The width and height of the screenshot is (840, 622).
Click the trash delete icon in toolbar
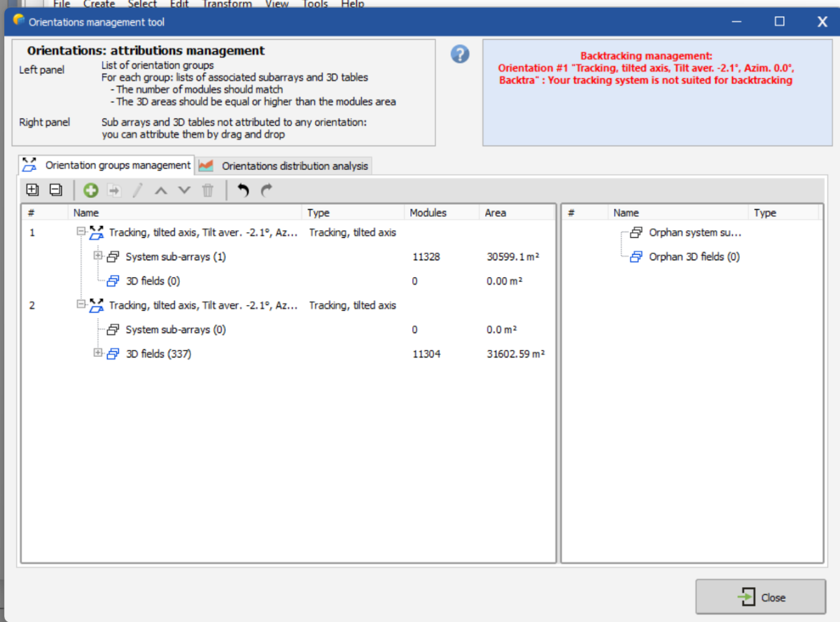pos(208,190)
